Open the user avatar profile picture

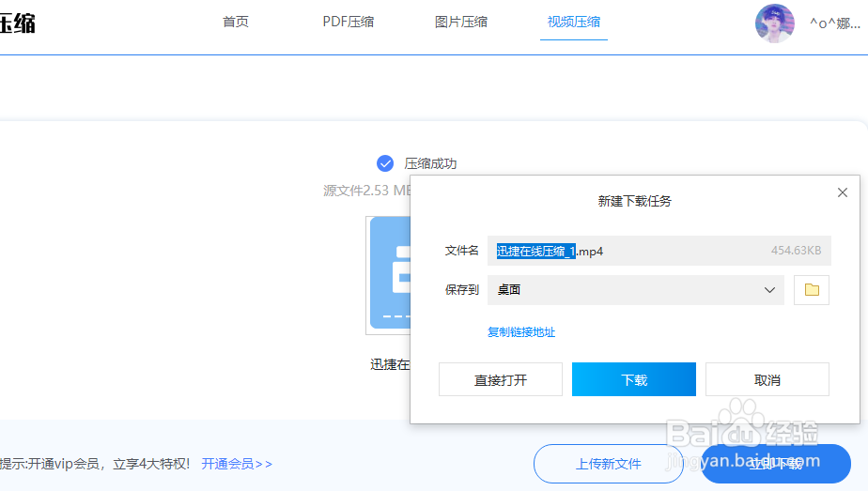coord(775,23)
